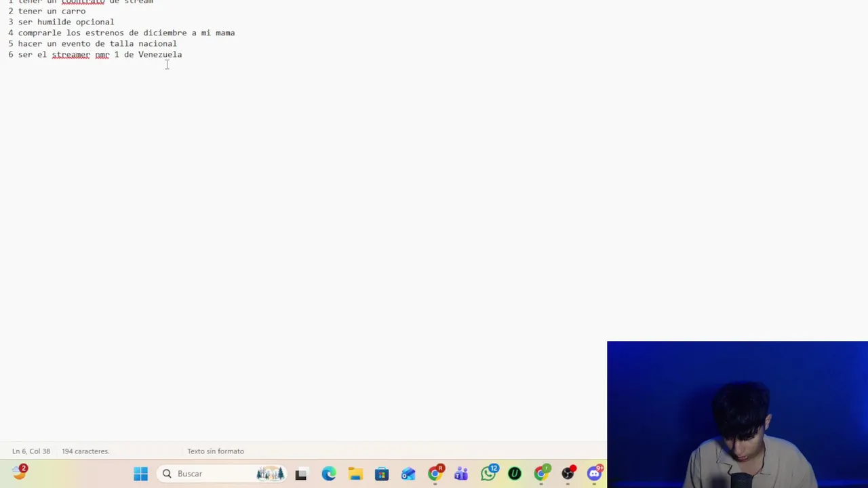868x488 pixels.
Task: Launch Microsoft Edge from the taskbar
Action: click(329, 474)
